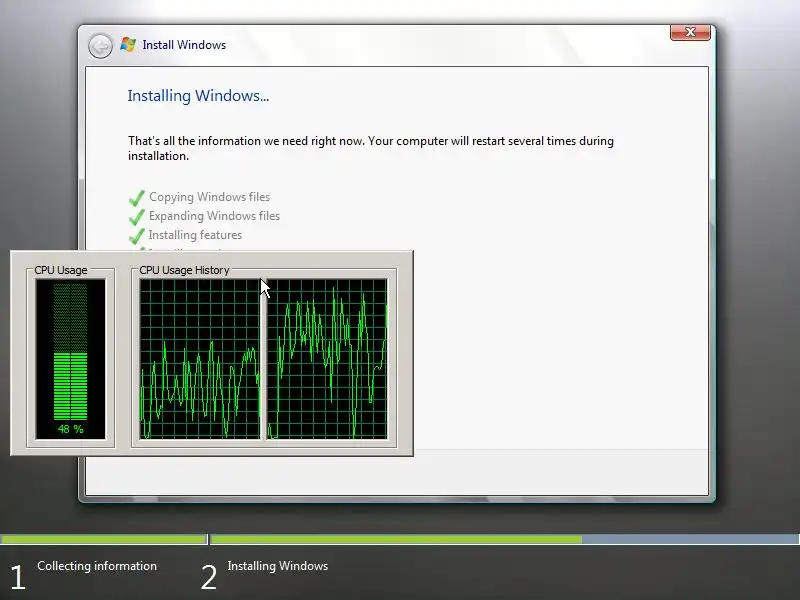Image resolution: width=800 pixels, height=600 pixels.
Task: Click the '48 %' CPU usage value
Action: coord(70,429)
